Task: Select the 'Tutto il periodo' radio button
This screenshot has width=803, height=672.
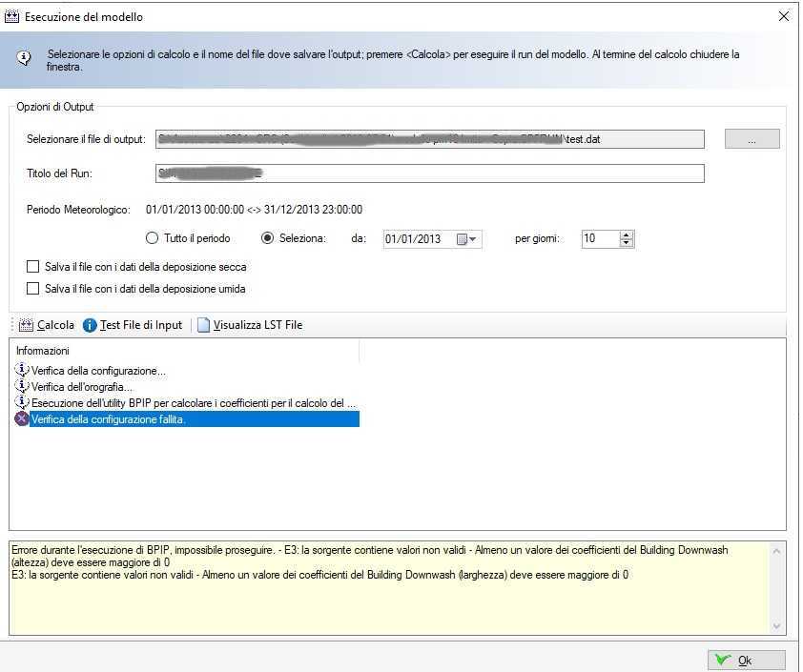Action: [152, 238]
